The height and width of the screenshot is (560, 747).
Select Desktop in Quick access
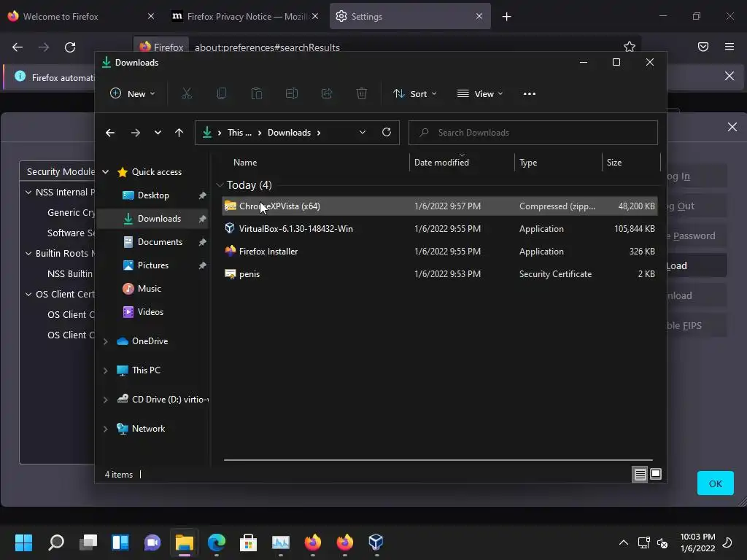coord(153,195)
